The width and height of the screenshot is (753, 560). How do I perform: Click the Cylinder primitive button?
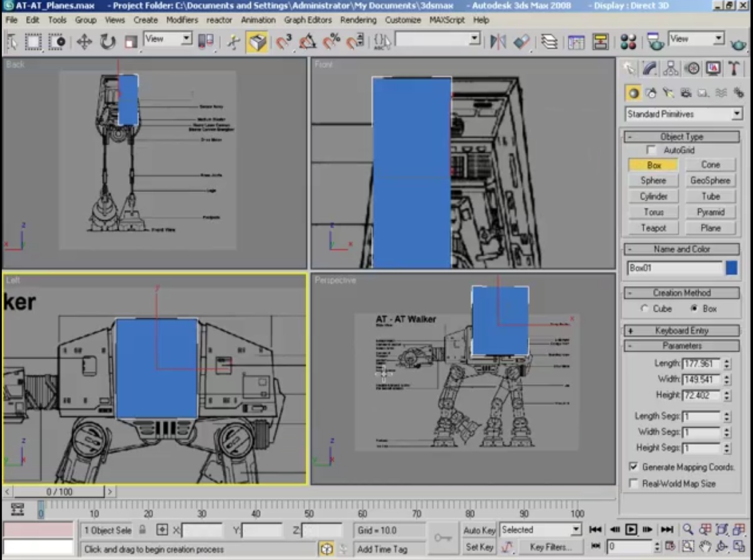[x=653, y=196]
